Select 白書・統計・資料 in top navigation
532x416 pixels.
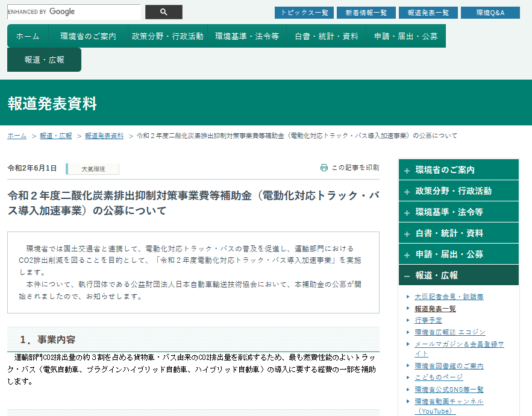tap(326, 36)
